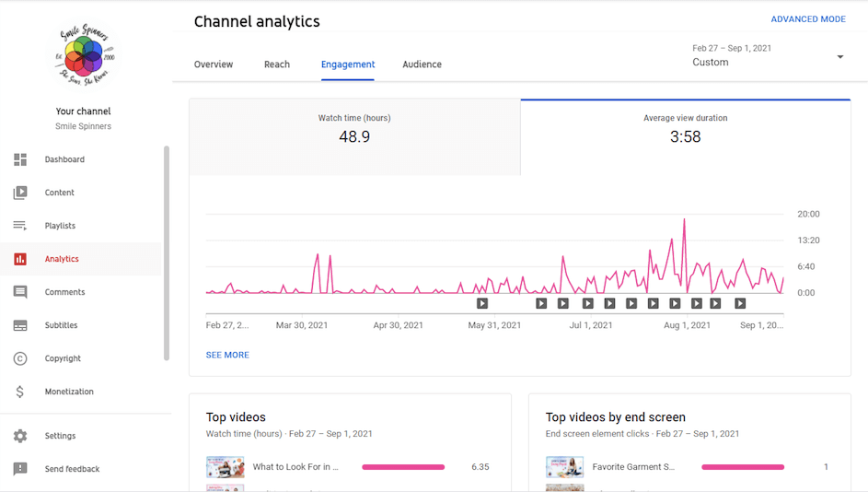The image size is (868, 492).
Task: Open Playlists in the sidebar
Action: [x=60, y=226]
